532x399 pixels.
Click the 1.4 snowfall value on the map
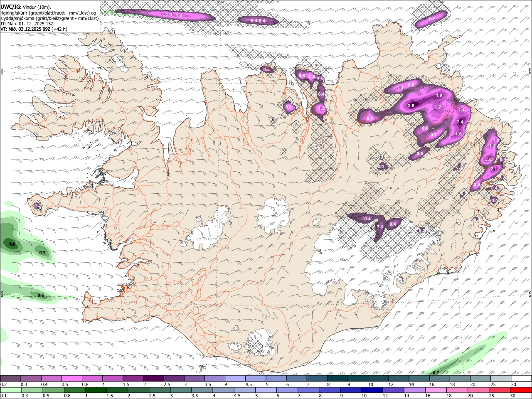[461, 110]
